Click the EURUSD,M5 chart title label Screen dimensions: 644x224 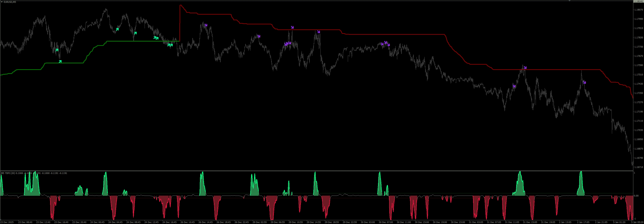(x=10, y=2)
